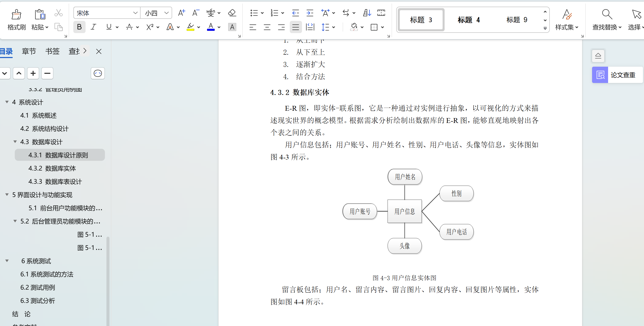Jump to 4.3.2 数据库实体 in outline

pyautogui.click(x=52, y=168)
